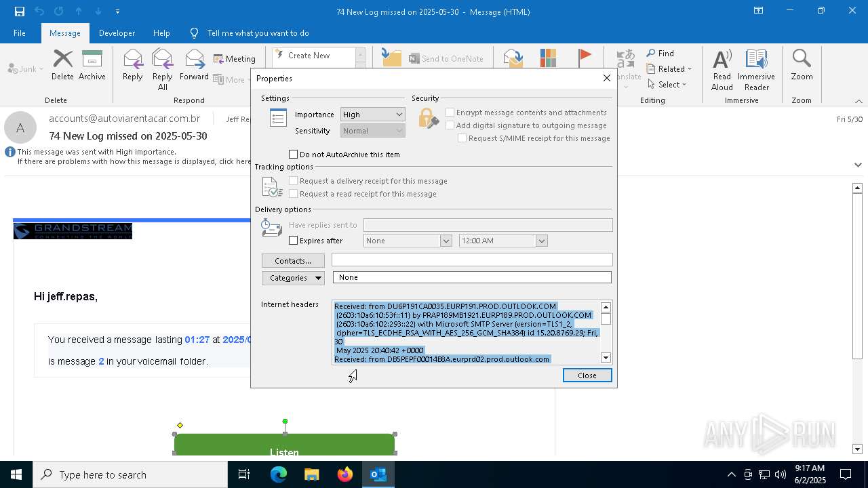Toggle Encrypt message contents and attachments
Screen dimensions: 868x488
(x=450, y=113)
